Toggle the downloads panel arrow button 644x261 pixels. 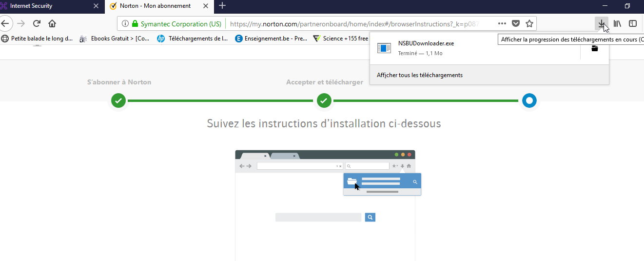[x=602, y=23]
